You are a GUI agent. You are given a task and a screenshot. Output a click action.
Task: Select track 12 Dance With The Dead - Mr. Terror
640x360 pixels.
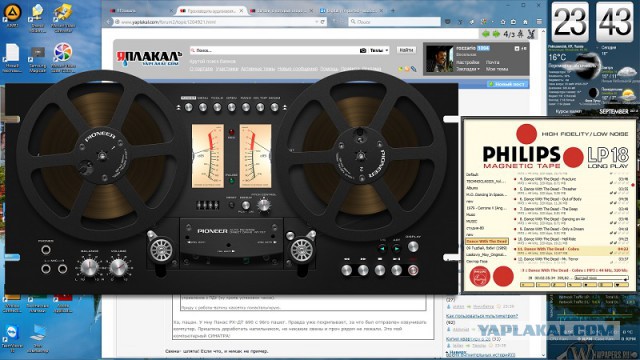(572, 259)
